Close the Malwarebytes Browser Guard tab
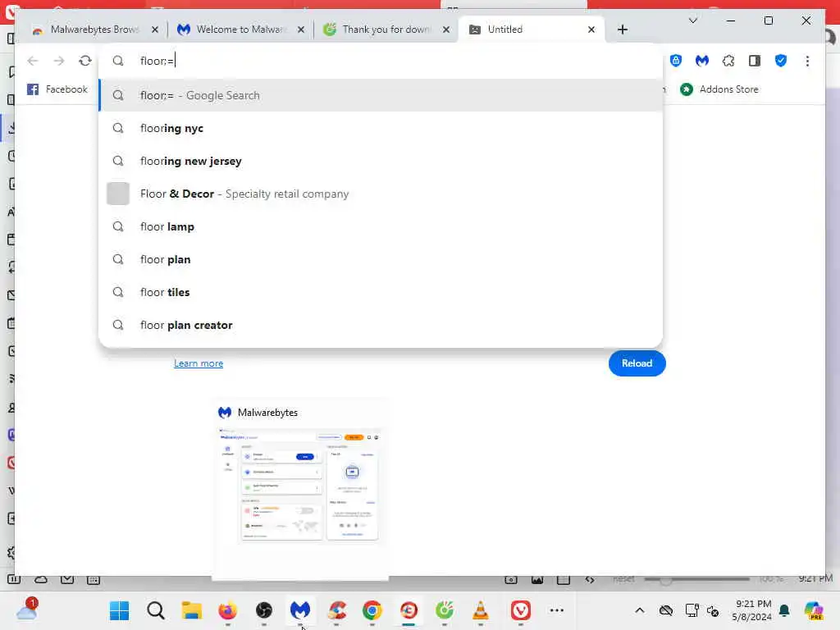This screenshot has width=840, height=630. [x=155, y=30]
